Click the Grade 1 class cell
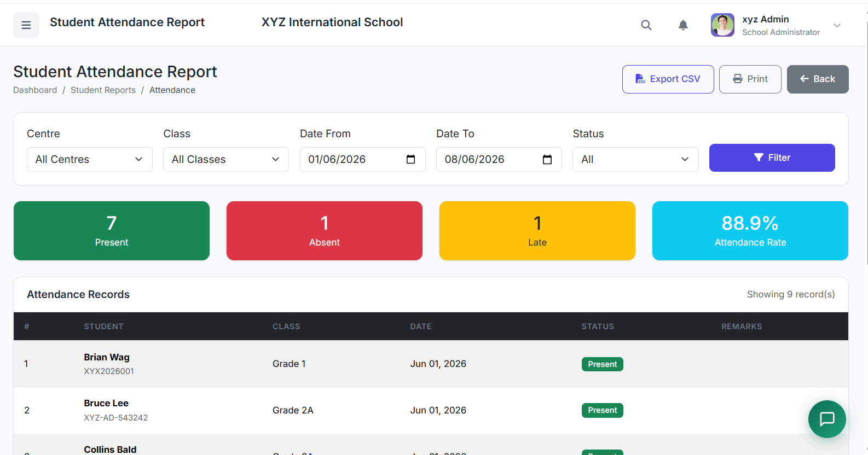 coord(289,364)
